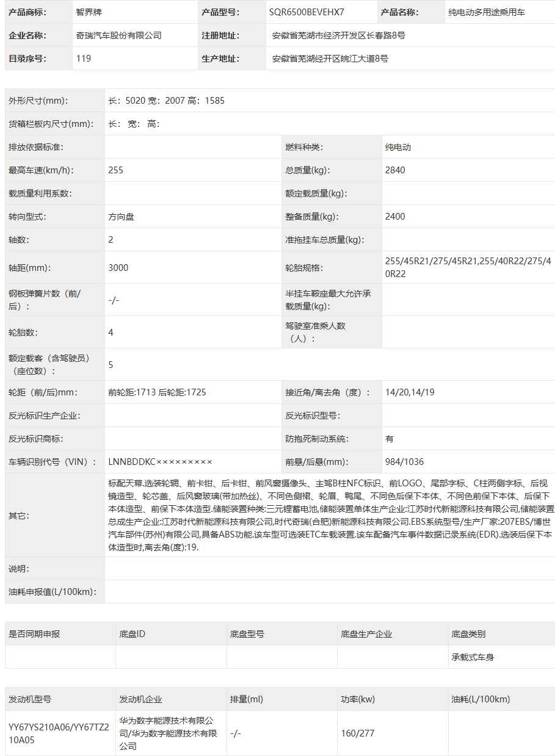Click the label 整备质量(kg):
This screenshot has width=555, height=756.
click(312, 217)
